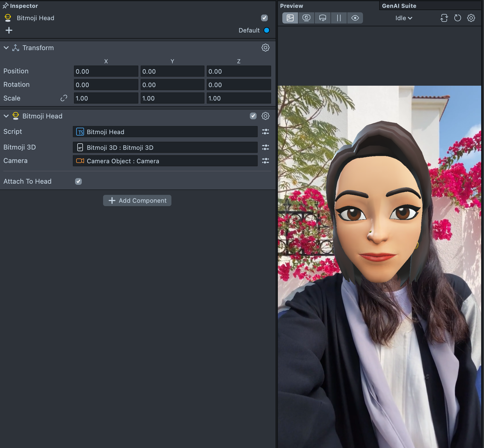The image size is (484, 448).
Task: Select the webcam preview source icon
Action: (306, 18)
